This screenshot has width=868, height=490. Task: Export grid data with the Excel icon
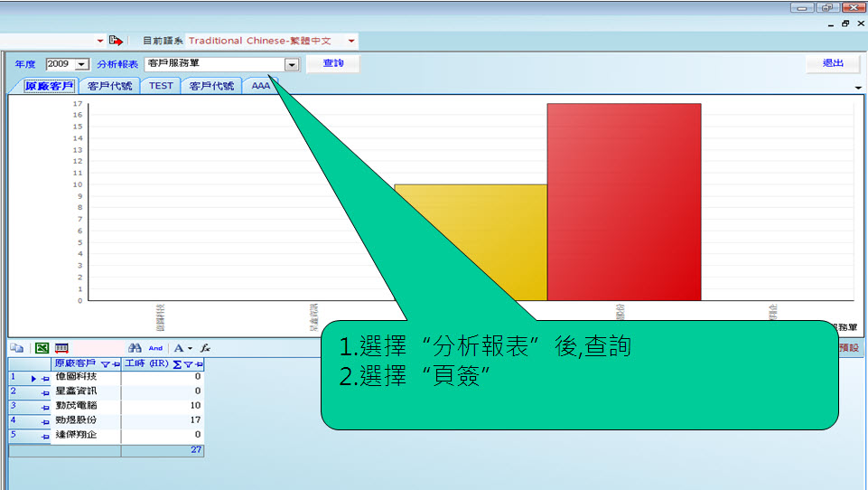point(41,347)
